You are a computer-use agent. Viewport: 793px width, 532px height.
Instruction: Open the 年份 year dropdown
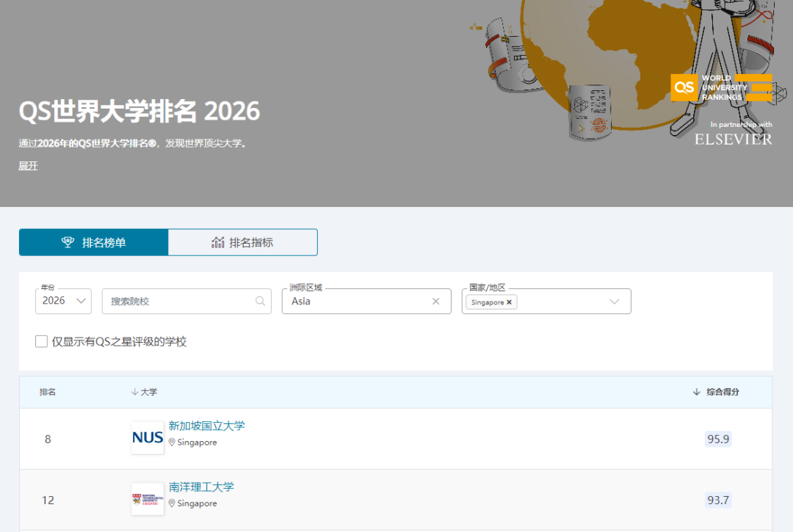pyautogui.click(x=62, y=301)
